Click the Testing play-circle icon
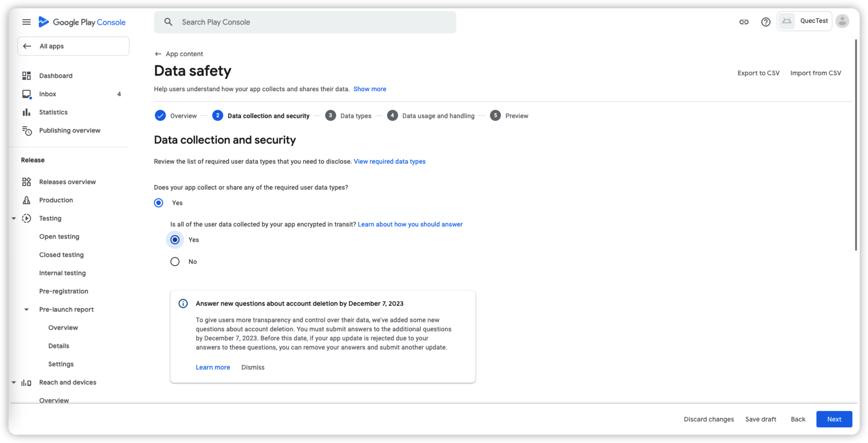Screen dimensions: 868x443 click(26, 218)
